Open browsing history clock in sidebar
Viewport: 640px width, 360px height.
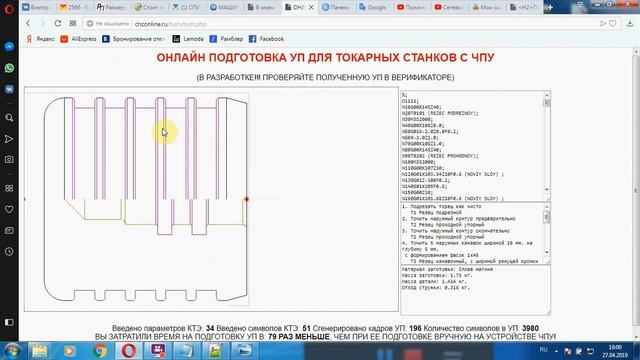click(9, 251)
